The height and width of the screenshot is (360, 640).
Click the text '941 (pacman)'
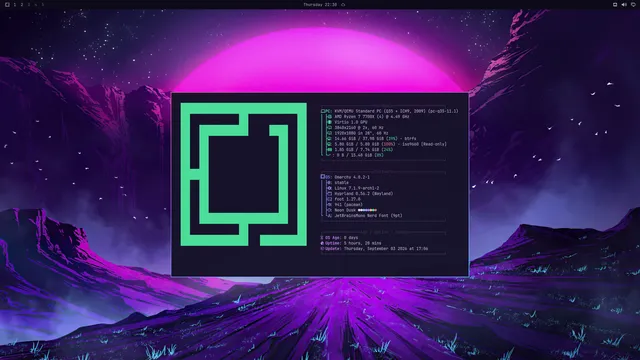coord(349,205)
